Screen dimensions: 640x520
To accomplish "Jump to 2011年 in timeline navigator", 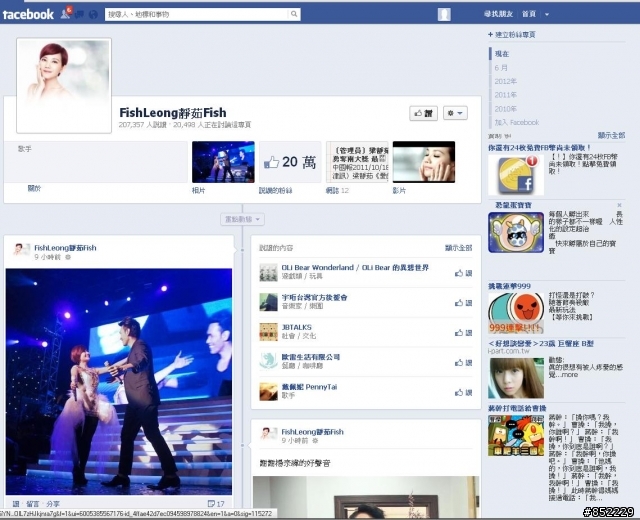I will [x=505, y=95].
